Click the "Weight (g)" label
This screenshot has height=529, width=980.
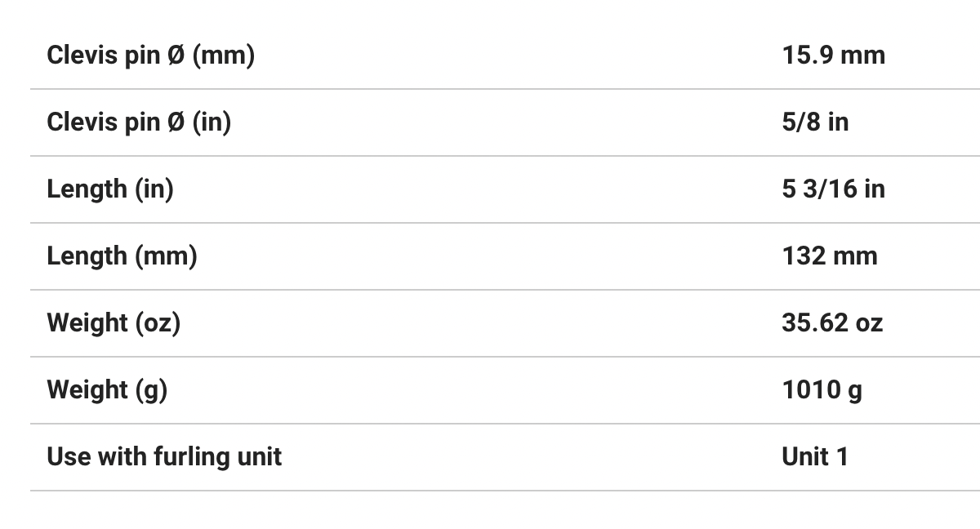(107, 390)
